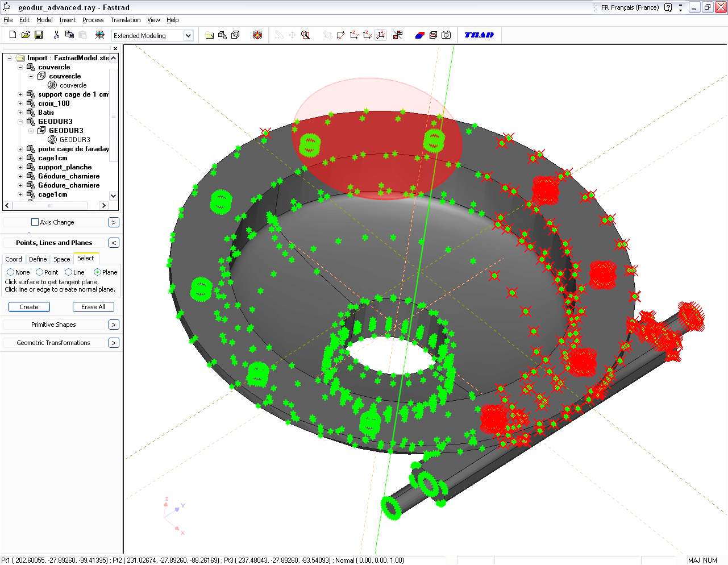728x565 pixels.
Task: Click the Create plane button
Action: 28,306
